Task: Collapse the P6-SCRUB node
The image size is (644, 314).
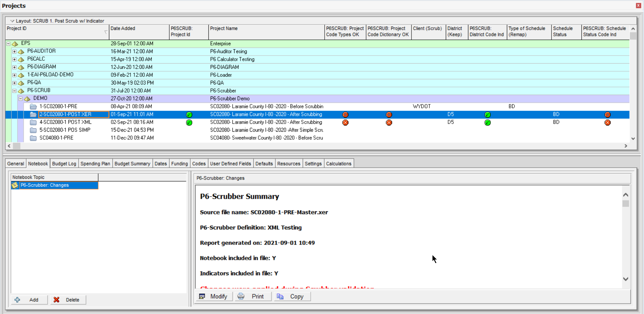Action: (14, 91)
